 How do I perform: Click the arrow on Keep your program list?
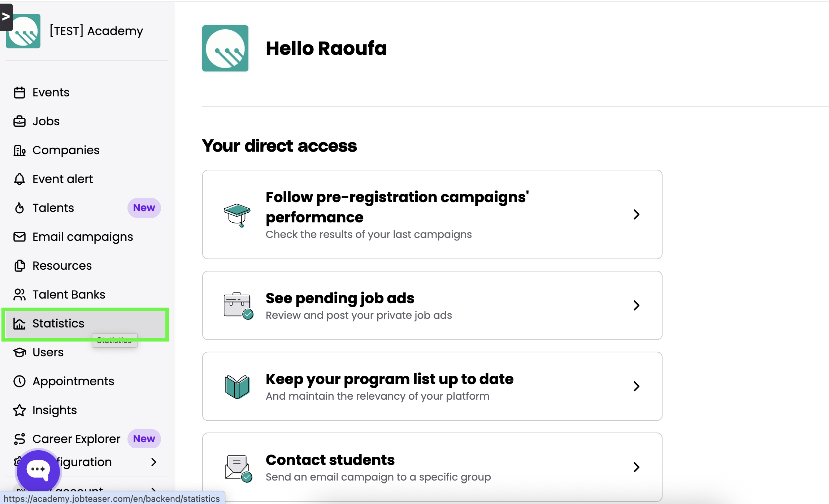coord(636,386)
